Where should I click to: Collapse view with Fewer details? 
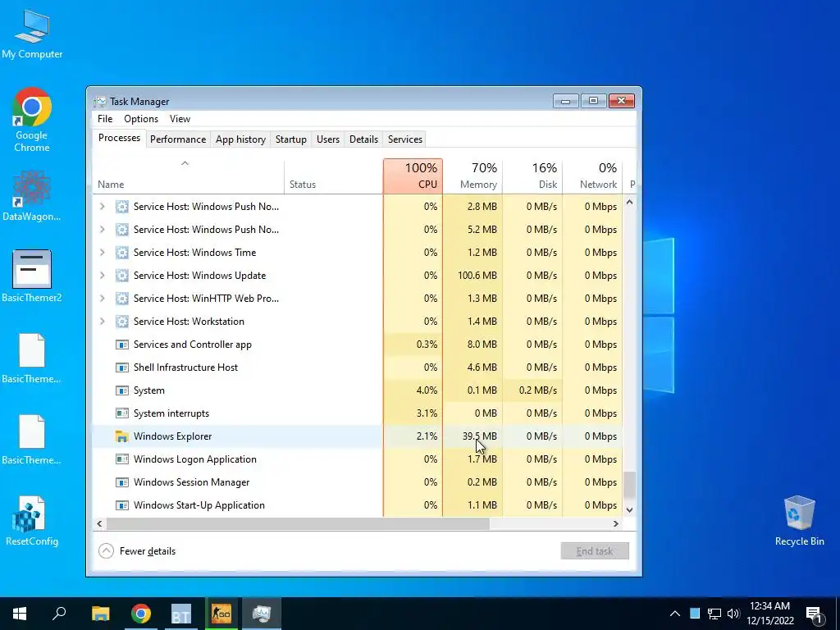pyautogui.click(x=137, y=551)
